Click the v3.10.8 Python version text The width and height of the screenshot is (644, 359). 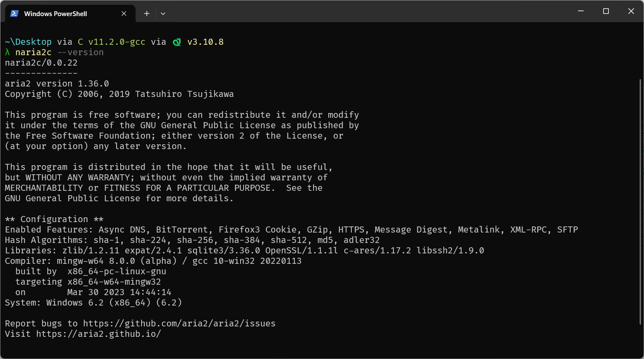[x=205, y=42]
